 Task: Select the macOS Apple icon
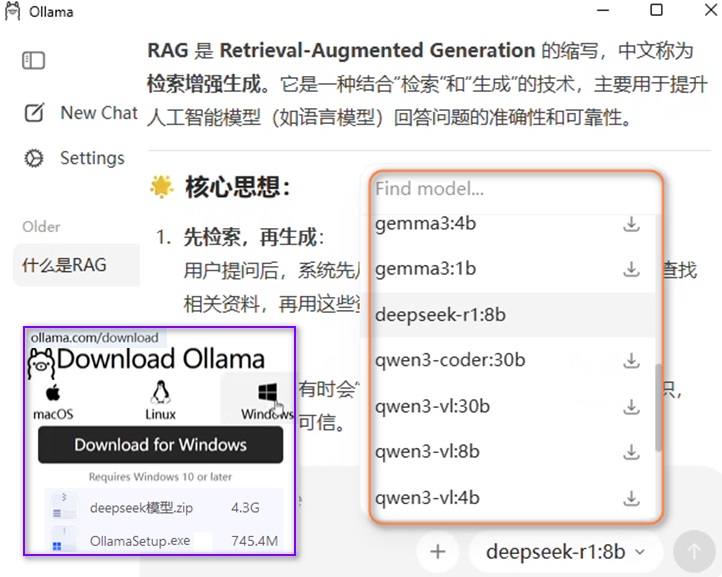pyautogui.click(x=53, y=393)
